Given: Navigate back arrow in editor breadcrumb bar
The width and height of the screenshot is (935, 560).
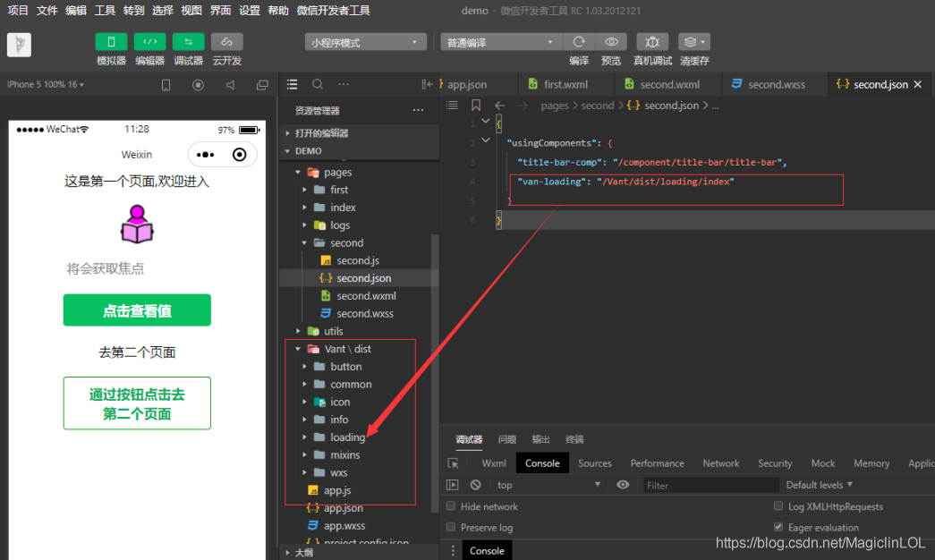Looking at the screenshot, I should pyautogui.click(x=499, y=106).
